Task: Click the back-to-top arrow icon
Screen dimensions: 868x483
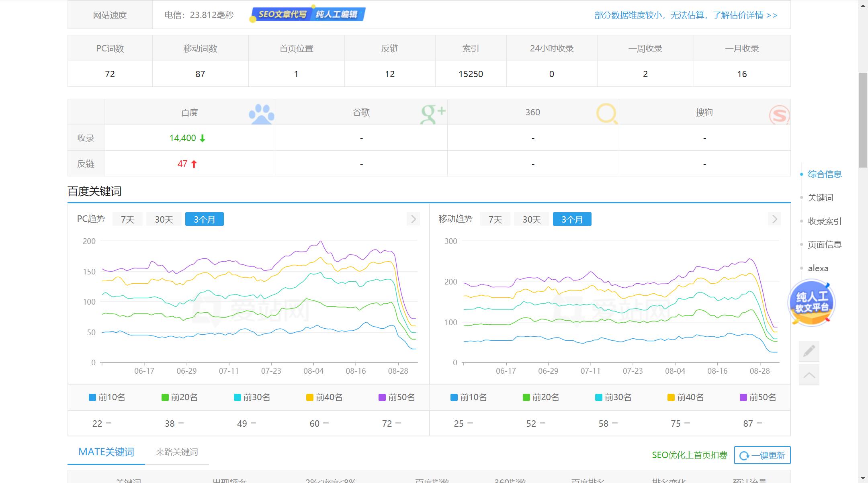Action: (x=809, y=375)
